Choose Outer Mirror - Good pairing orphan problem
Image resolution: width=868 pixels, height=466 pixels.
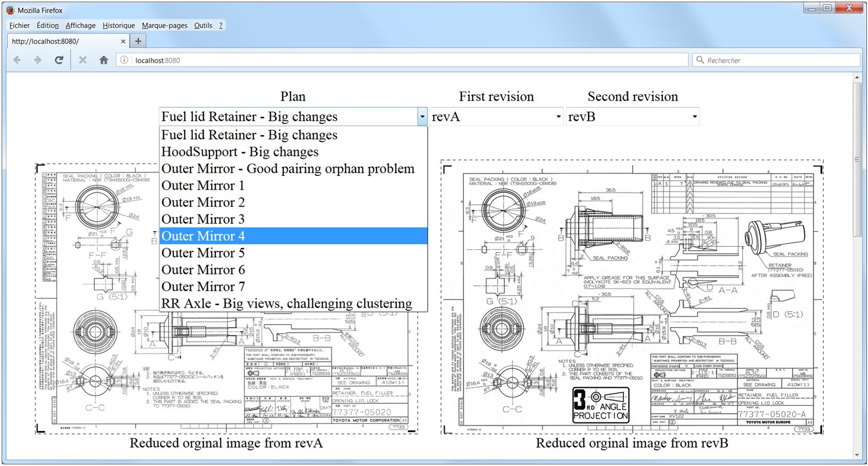coord(293,169)
